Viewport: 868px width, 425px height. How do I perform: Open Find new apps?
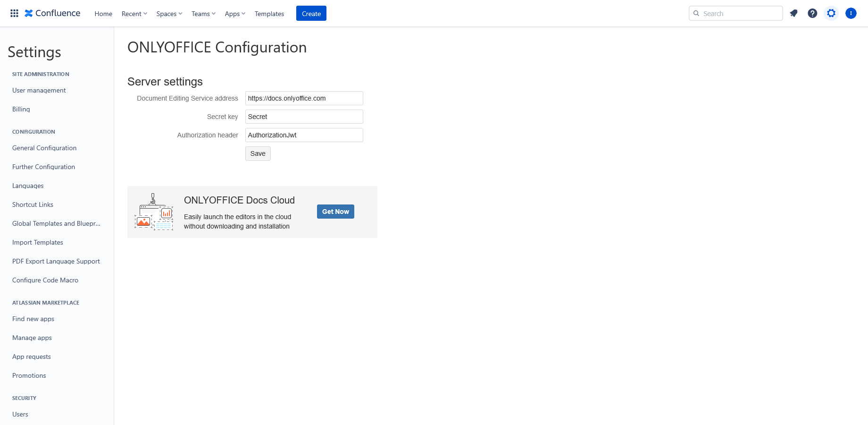point(33,319)
